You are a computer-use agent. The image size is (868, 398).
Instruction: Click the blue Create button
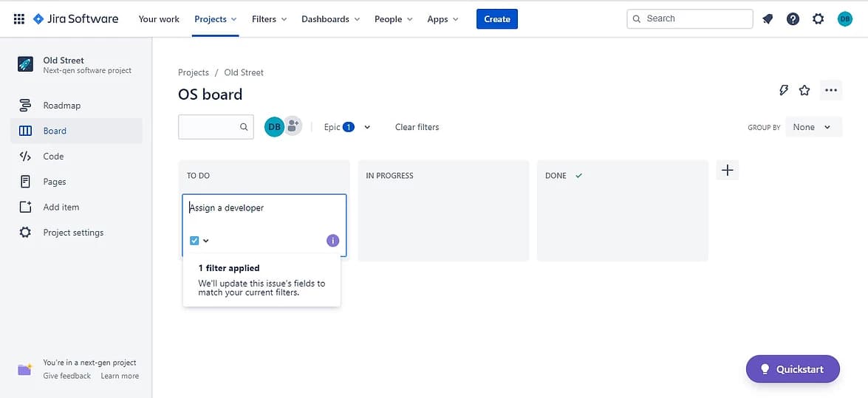click(x=496, y=19)
